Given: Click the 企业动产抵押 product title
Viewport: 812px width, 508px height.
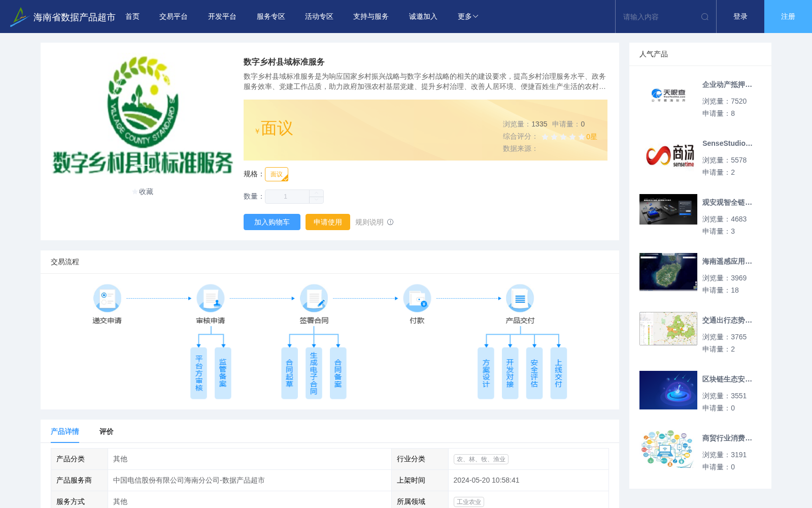Looking at the screenshot, I should [x=727, y=84].
